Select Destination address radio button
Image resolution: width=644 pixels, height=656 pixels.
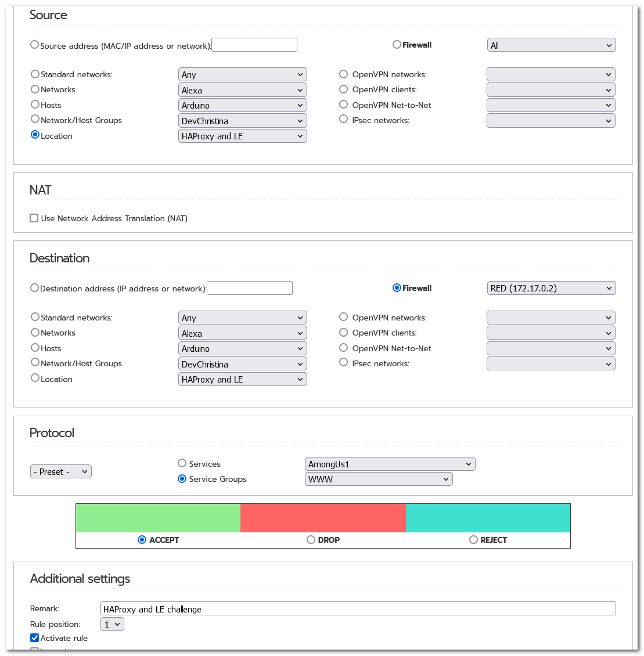coord(35,289)
